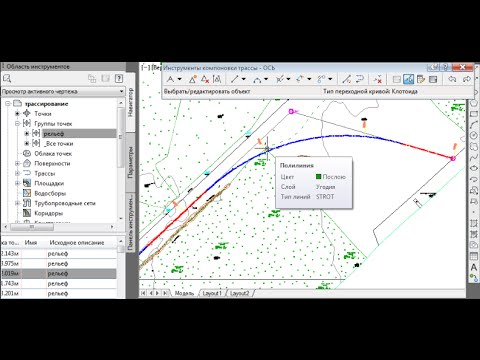Open the Alignment grid view icon
480x360 pixels.
tap(433, 79)
